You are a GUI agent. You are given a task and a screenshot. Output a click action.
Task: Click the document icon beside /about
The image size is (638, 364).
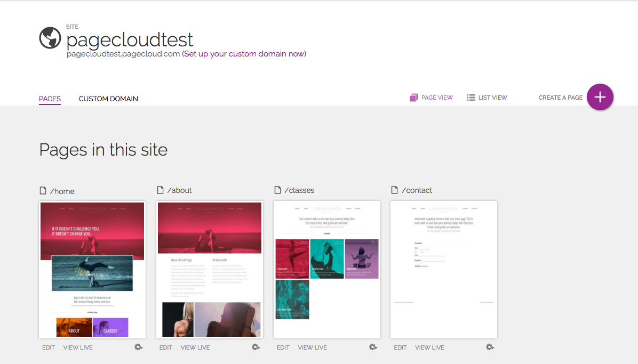pyautogui.click(x=161, y=190)
